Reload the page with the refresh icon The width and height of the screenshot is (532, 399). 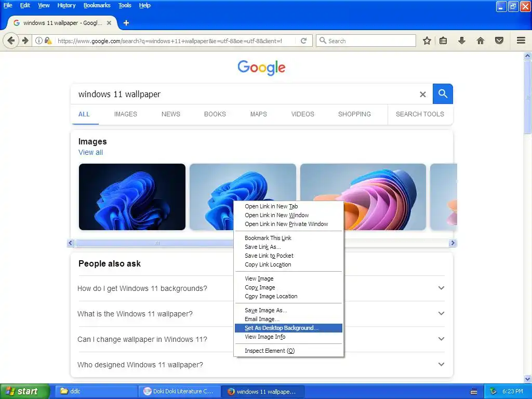tap(303, 41)
